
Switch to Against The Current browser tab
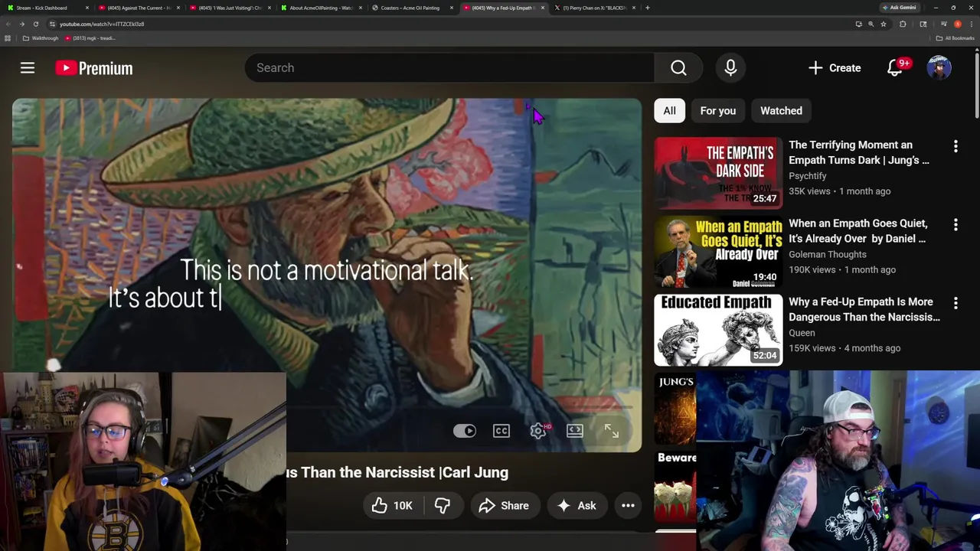(139, 8)
